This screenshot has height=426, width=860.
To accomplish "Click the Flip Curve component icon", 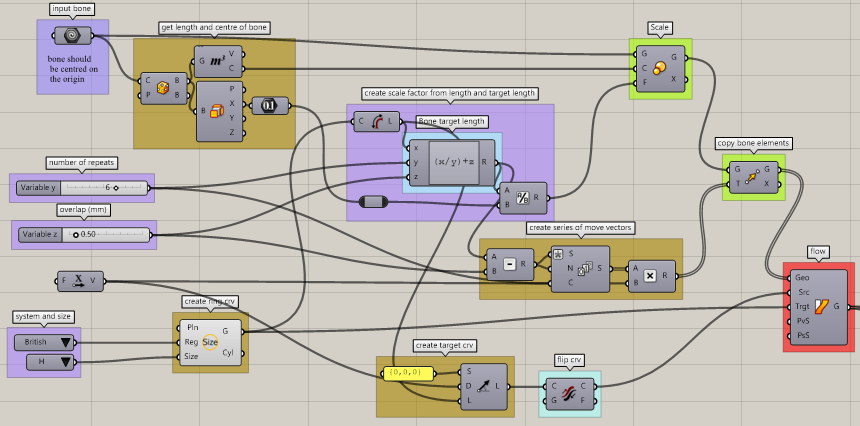I will pos(570,392).
